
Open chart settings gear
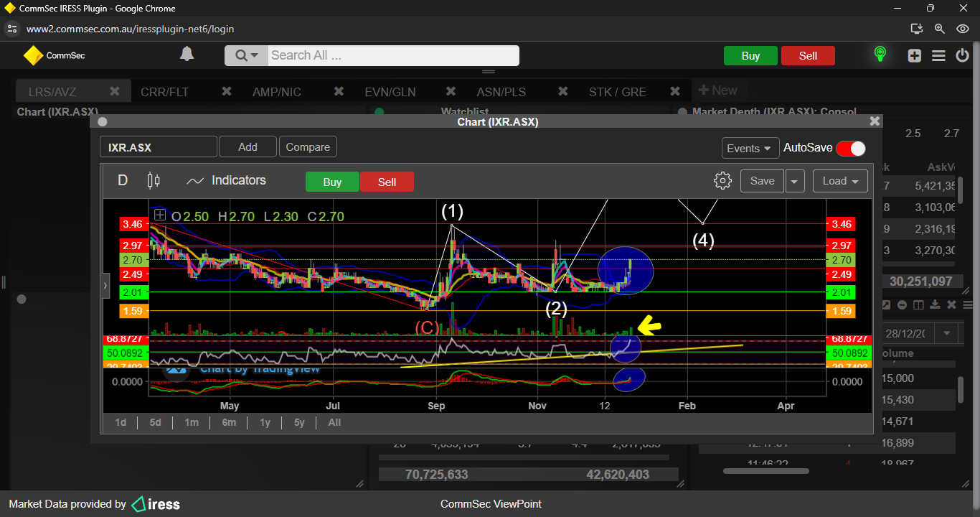point(722,181)
